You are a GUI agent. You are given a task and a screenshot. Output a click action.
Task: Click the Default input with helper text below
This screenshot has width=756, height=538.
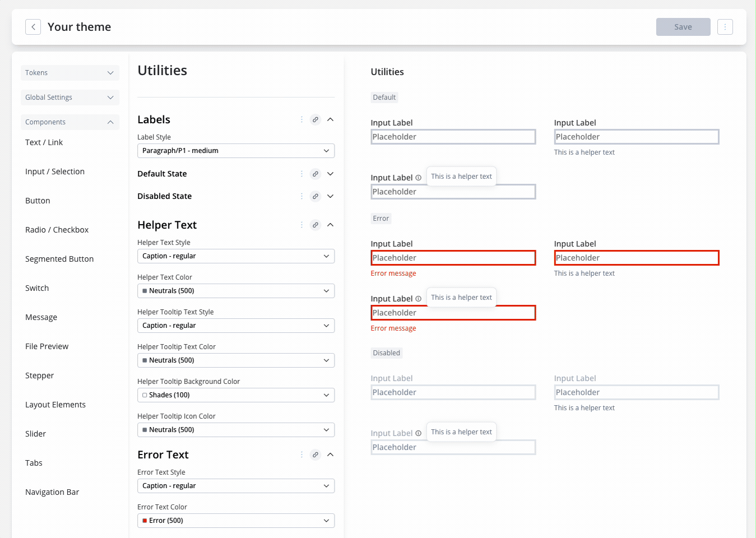tap(637, 137)
